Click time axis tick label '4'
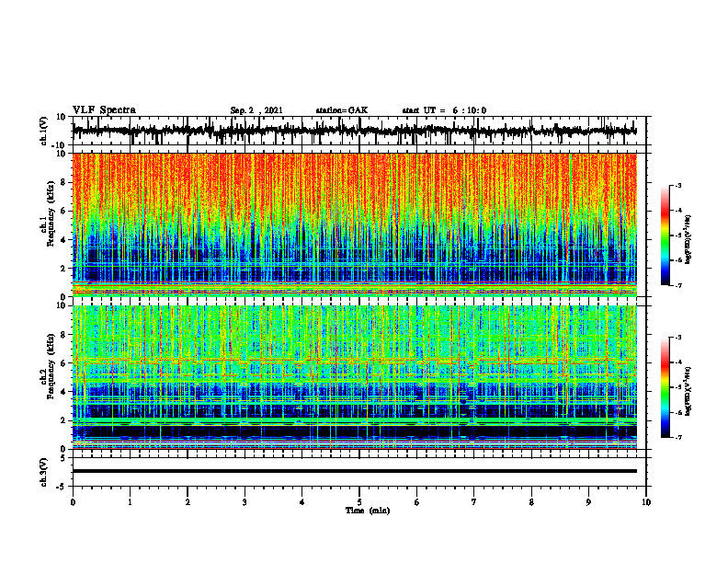The image size is (728, 563). 302,502
